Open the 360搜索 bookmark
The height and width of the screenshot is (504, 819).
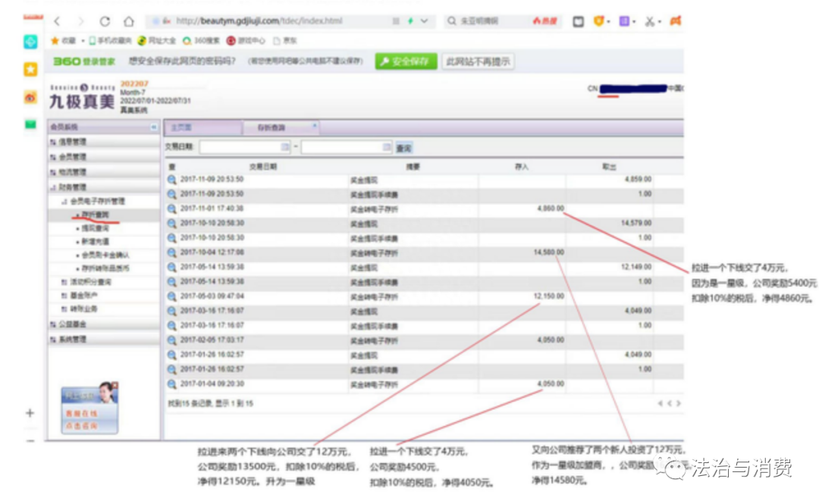coord(202,41)
